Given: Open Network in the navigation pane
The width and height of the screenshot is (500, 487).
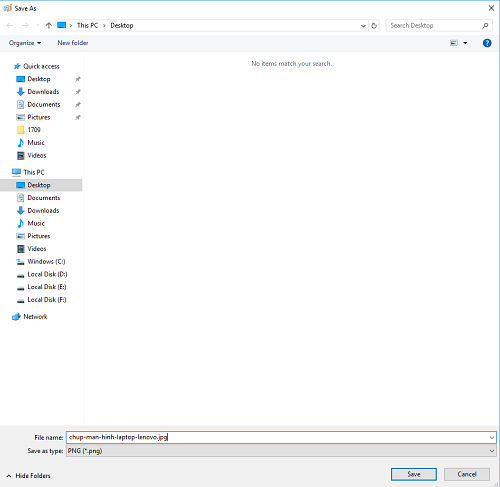Looking at the screenshot, I should point(35,317).
